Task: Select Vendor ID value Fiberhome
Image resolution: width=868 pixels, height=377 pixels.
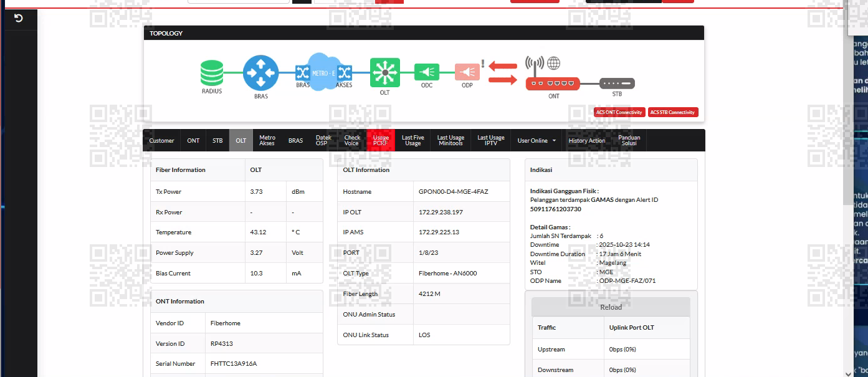Action: click(x=226, y=323)
